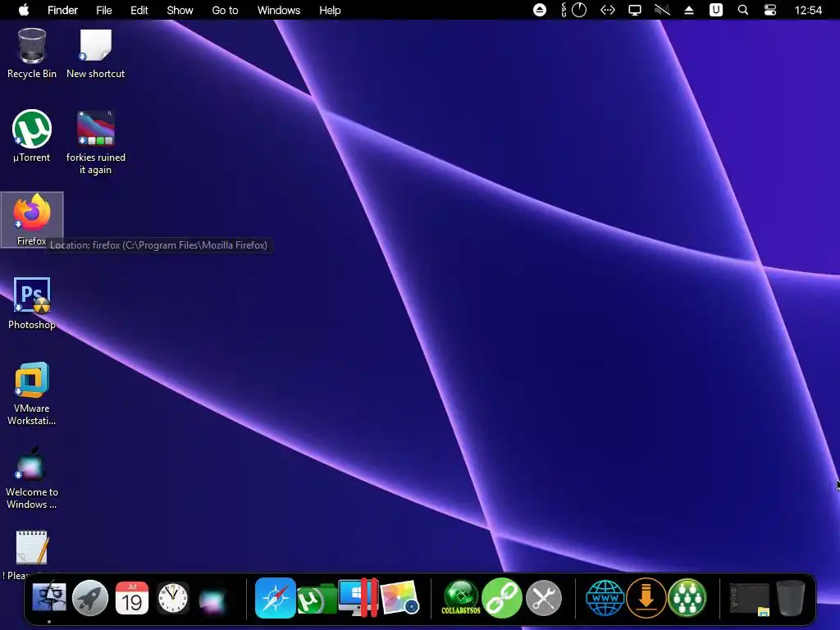This screenshot has height=630, width=840.
Task: Open the Show menu
Action: tap(180, 10)
